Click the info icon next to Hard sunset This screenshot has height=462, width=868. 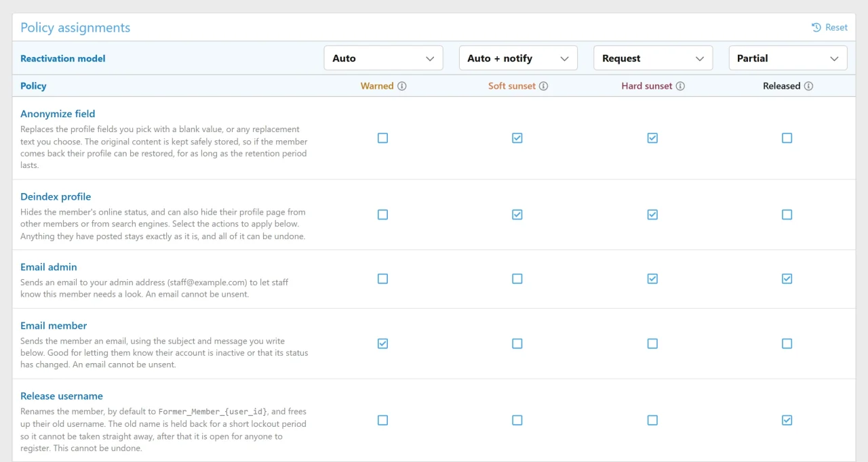point(680,86)
